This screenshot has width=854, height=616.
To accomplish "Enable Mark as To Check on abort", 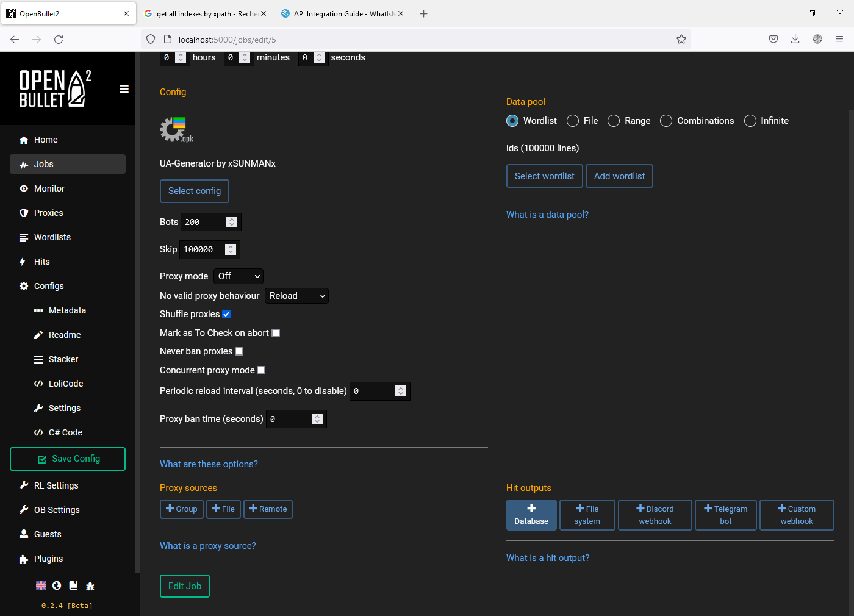I will click(276, 333).
